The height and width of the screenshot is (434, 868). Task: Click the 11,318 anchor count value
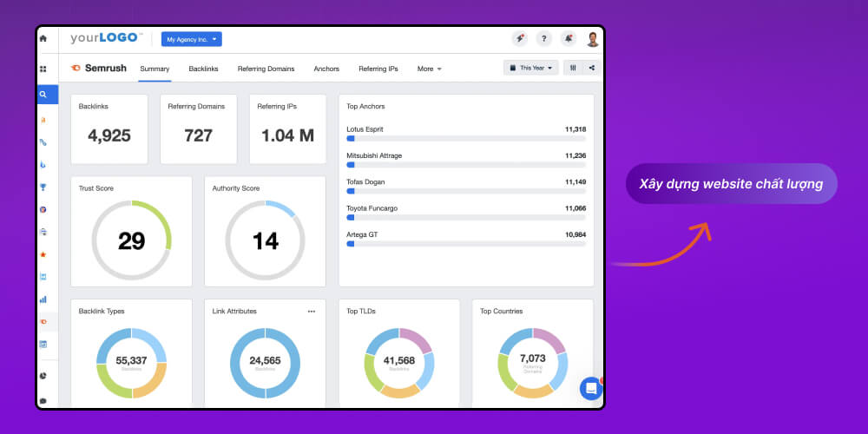[x=575, y=129]
